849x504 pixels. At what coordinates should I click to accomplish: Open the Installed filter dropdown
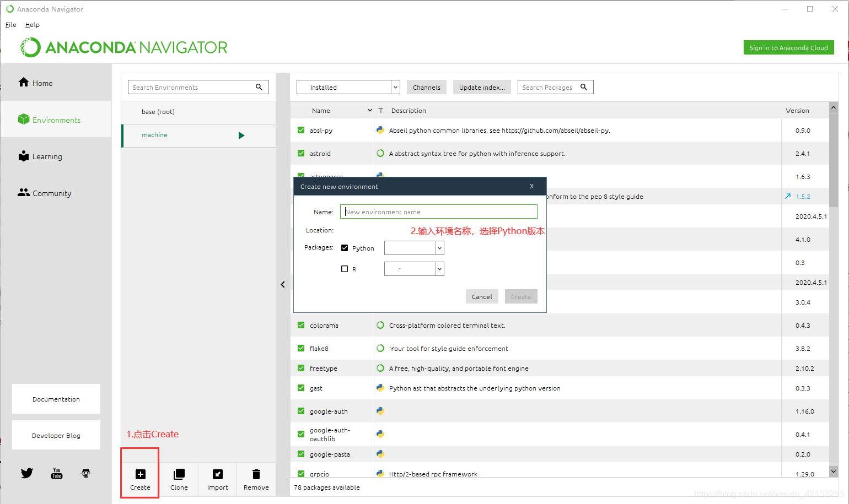click(348, 87)
